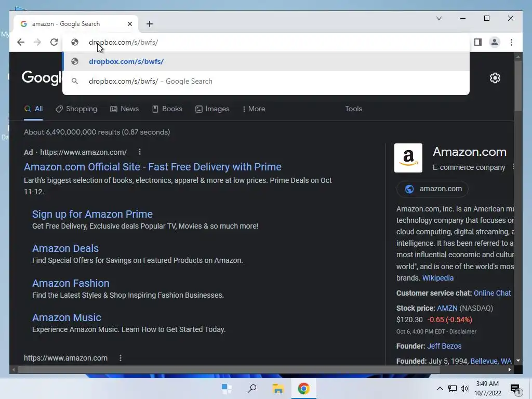Open the search Tools options
The width and height of the screenshot is (532, 399).
353,109
